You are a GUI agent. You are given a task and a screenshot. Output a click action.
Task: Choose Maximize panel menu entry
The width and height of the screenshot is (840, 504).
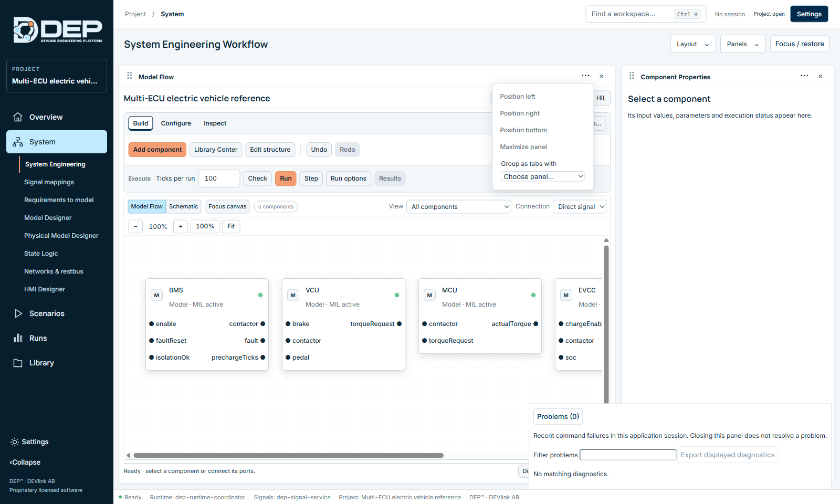[523, 147]
